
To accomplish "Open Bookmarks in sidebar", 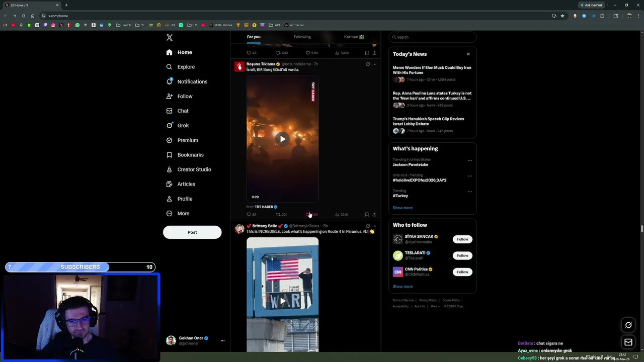I will 185,155.
